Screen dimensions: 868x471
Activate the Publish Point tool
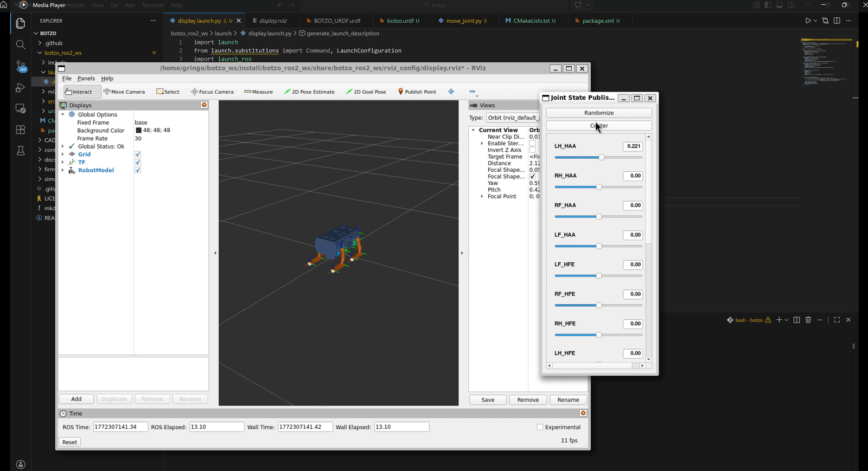[x=417, y=92]
